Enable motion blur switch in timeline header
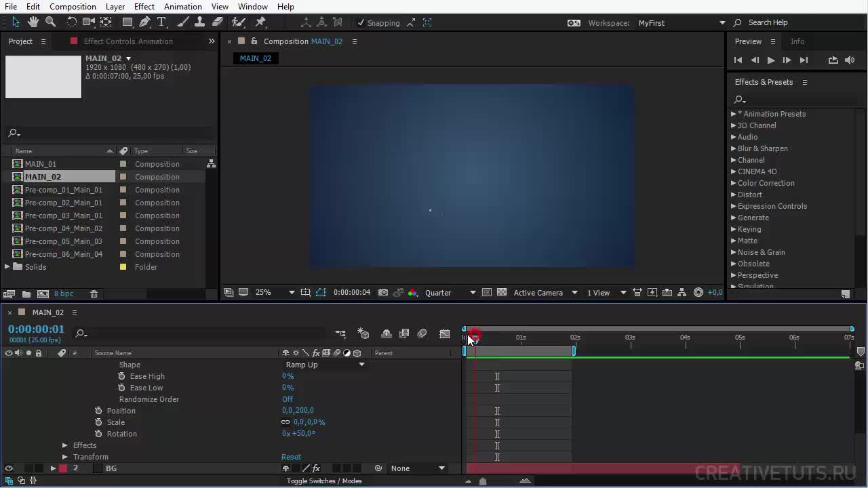The width and height of the screenshot is (868, 488). pyautogui.click(x=422, y=333)
